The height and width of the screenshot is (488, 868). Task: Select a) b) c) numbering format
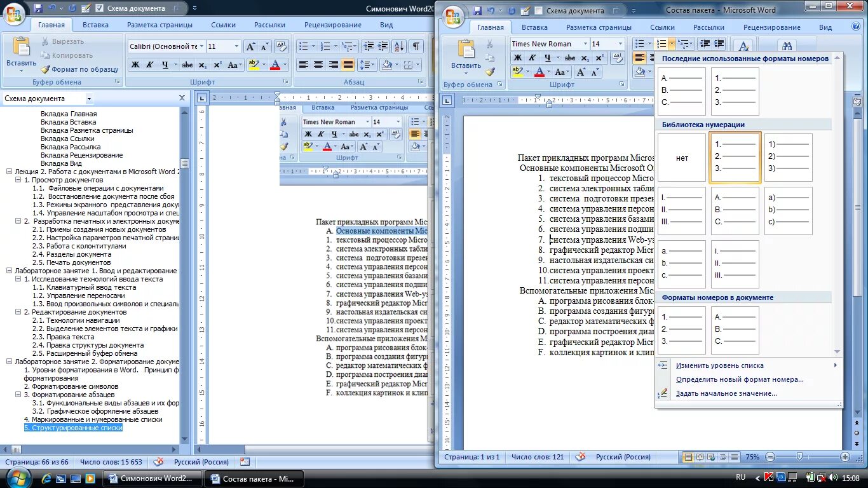coord(789,211)
